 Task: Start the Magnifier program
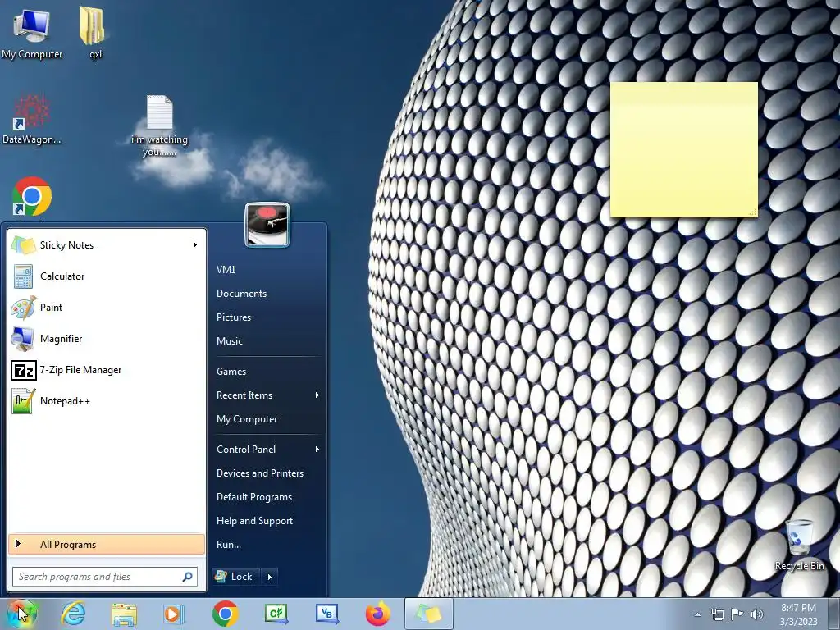(107, 339)
